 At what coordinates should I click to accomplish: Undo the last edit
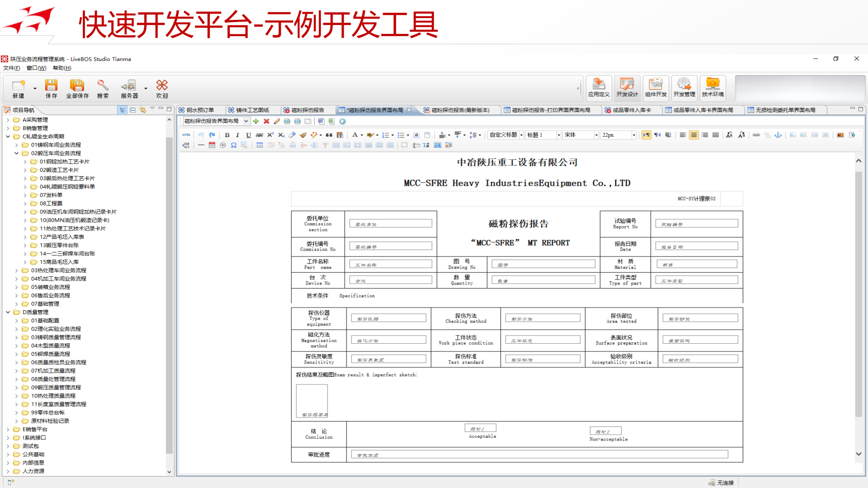coord(201,135)
